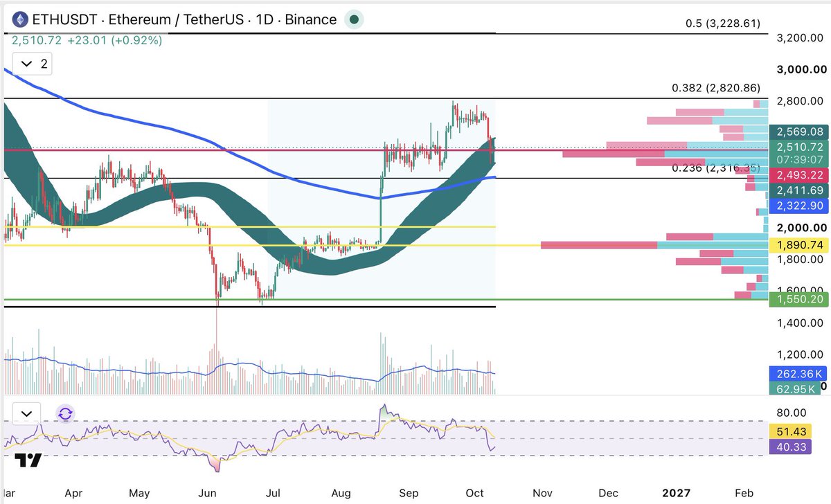This screenshot has height=504, width=831.
Task: Click the 2,800.00 price axis label
Action: click(x=801, y=101)
